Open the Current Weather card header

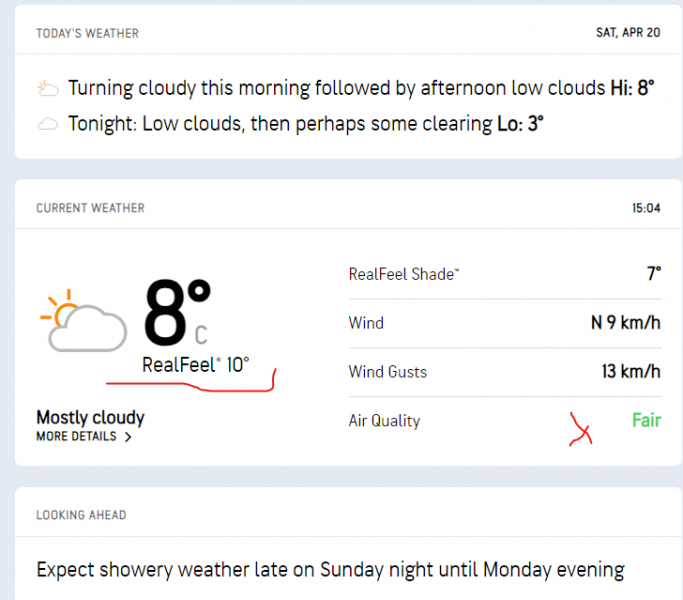pos(90,208)
